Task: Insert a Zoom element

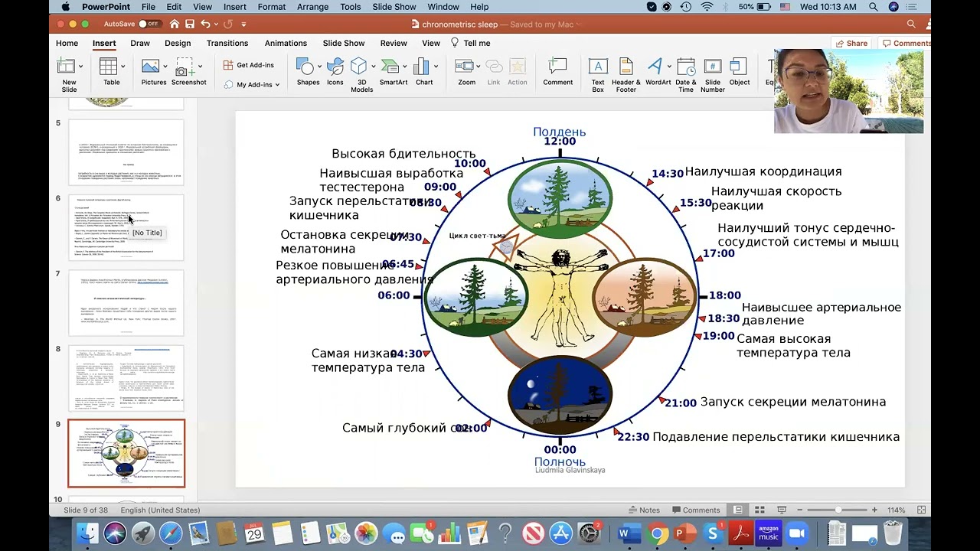Action: pos(466,72)
